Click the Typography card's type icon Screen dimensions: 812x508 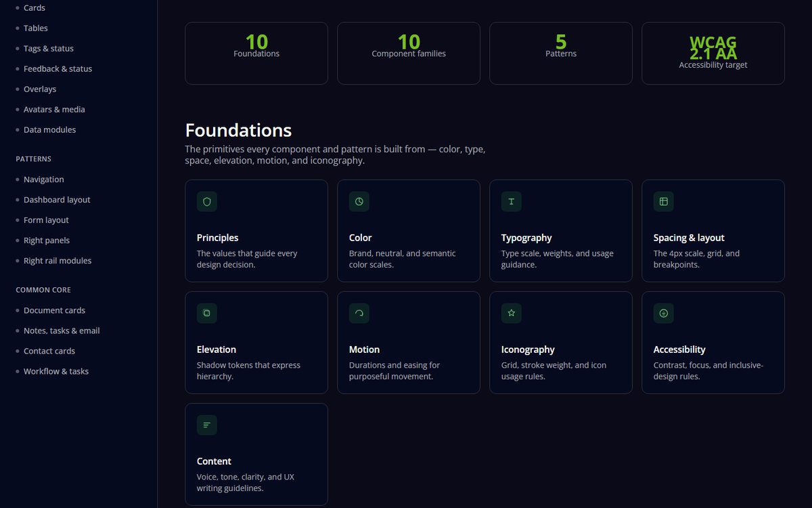pos(512,202)
